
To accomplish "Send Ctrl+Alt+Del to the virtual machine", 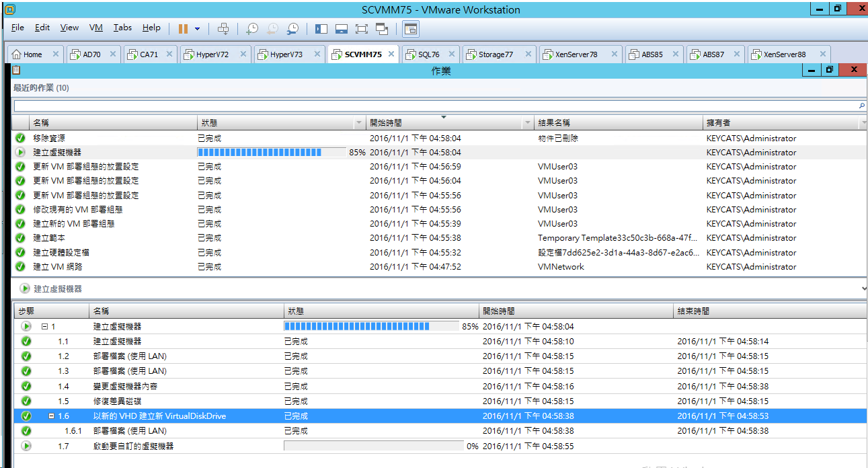I will 223,29.
